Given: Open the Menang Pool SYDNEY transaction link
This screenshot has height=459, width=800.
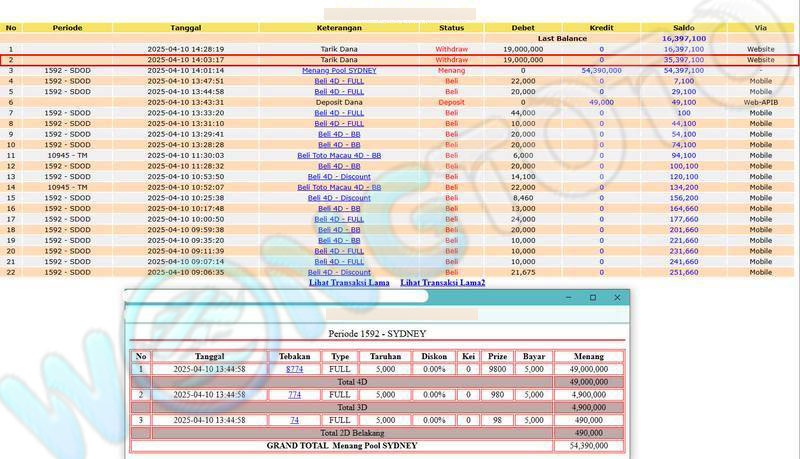Looking at the screenshot, I should coord(339,71).
